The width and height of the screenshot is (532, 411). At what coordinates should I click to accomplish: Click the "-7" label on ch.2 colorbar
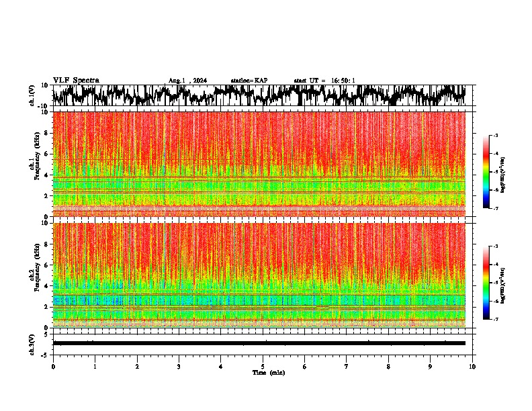[x=496, y=319]
